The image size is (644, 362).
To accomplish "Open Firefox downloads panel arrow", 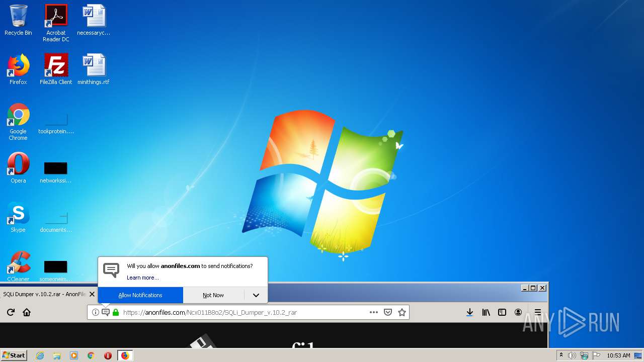I will [x=469, y=312].
